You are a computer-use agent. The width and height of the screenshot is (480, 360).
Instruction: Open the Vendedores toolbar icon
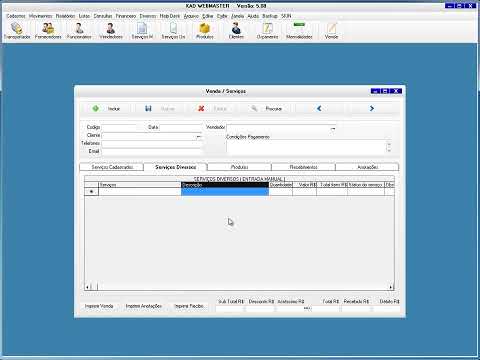point(111,31)
